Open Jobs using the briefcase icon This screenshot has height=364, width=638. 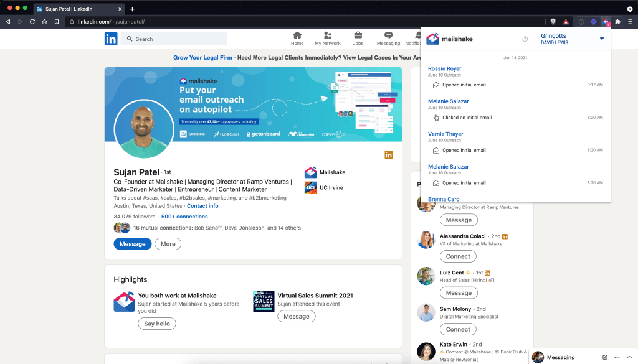tap(358, 39)
